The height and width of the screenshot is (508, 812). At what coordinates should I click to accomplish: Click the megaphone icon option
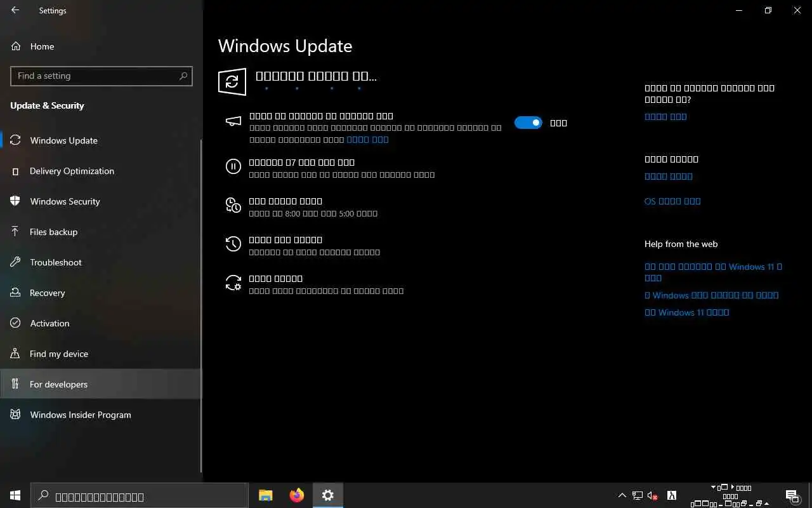coord(233,121)
